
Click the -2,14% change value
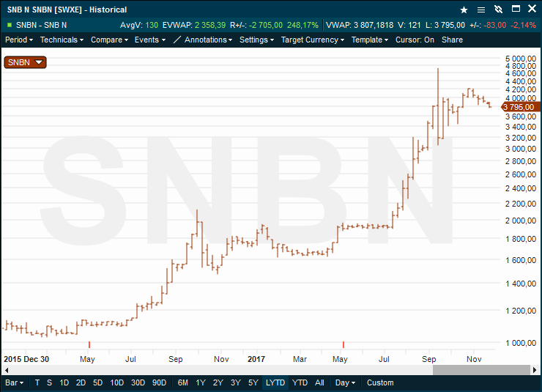523,25
